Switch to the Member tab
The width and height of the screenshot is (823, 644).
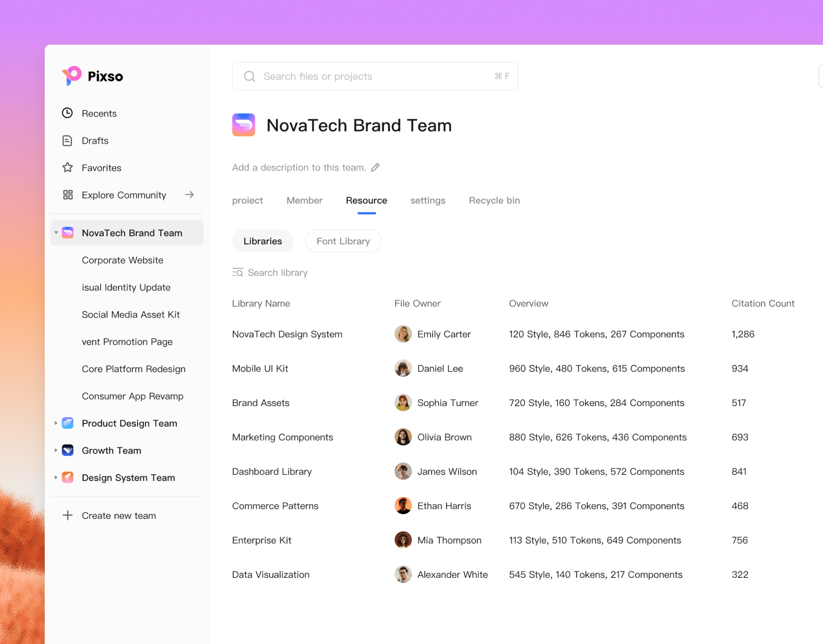[x=304, y=200]
